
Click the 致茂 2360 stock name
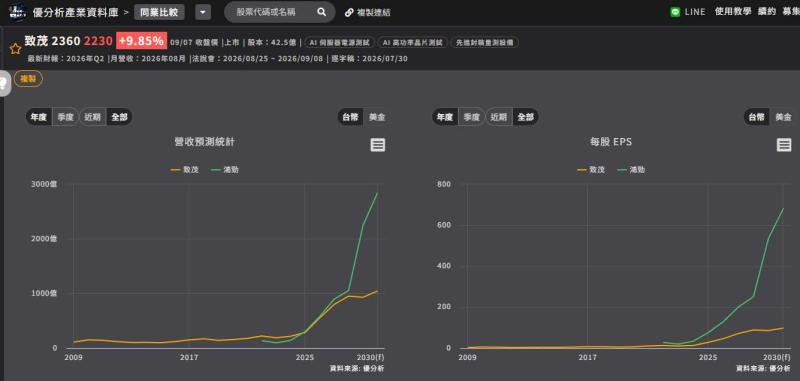(53, 41)
